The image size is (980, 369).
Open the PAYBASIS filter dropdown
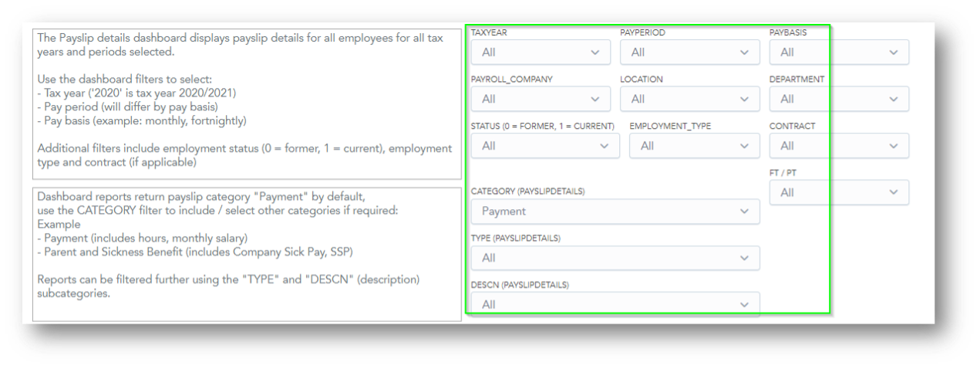click(x=838, y=52)
